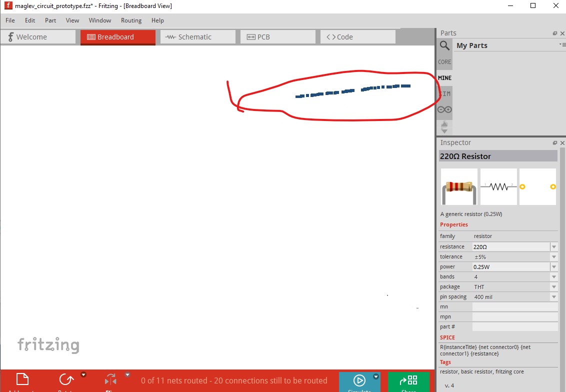
Task: Open the Routing menu
Action: pyautogui.click(x=131, y=20)
